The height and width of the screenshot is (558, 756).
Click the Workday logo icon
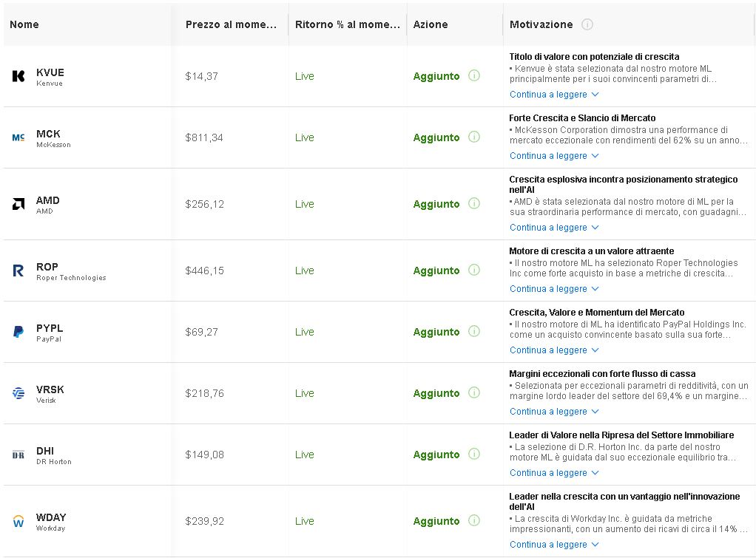(18, 521)
